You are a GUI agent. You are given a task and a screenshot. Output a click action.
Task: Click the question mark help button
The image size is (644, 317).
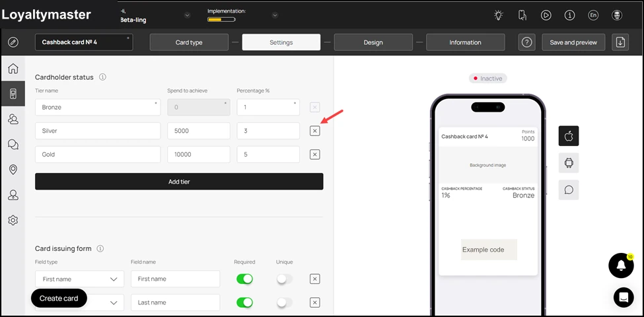pos(527,42)
